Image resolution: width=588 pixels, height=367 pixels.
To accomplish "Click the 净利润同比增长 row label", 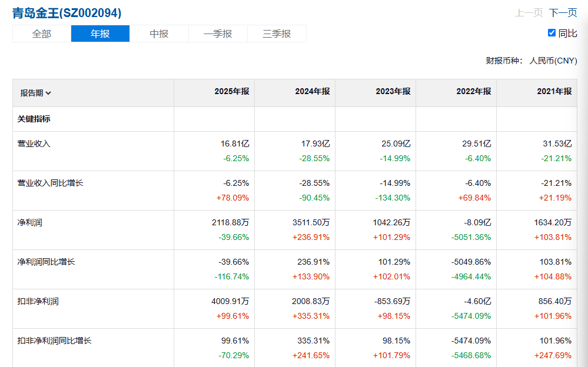I will tap(46, 262).
